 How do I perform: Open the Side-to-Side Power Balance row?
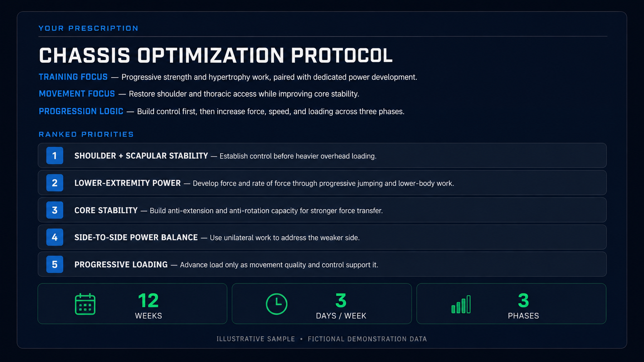point(322,237)
